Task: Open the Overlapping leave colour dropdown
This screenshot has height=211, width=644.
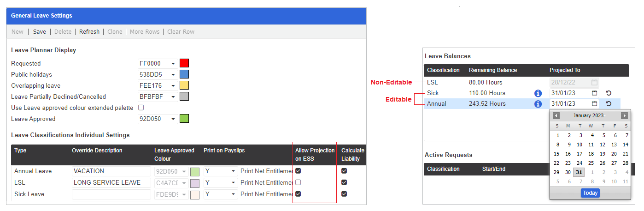Action: pyautogui.click(x=173, y=86)
